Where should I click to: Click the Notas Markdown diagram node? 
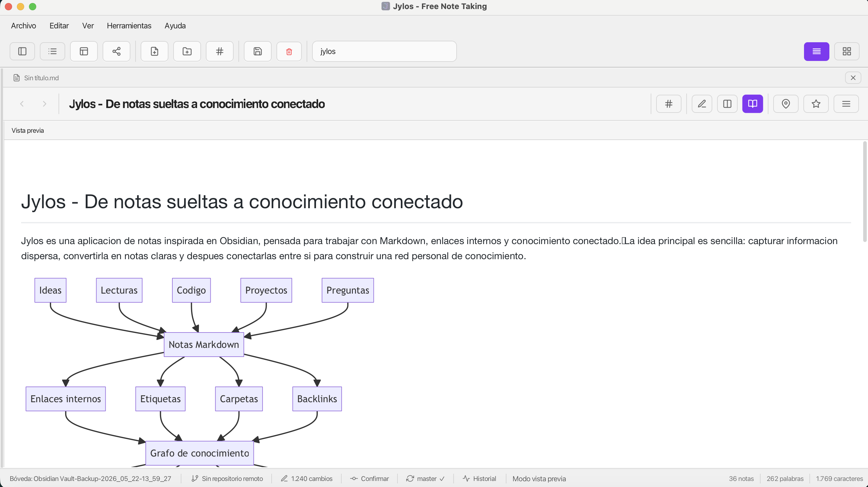(x=204, y=345)
